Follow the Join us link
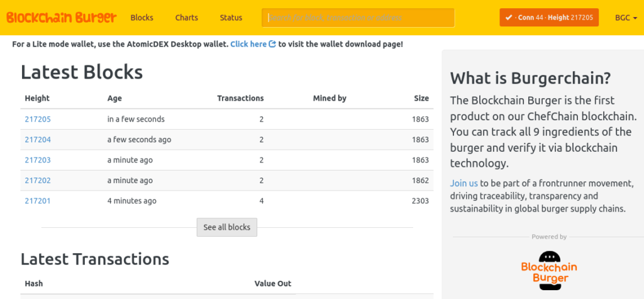This screenshot has width=644, height=299. coord(464,183)
